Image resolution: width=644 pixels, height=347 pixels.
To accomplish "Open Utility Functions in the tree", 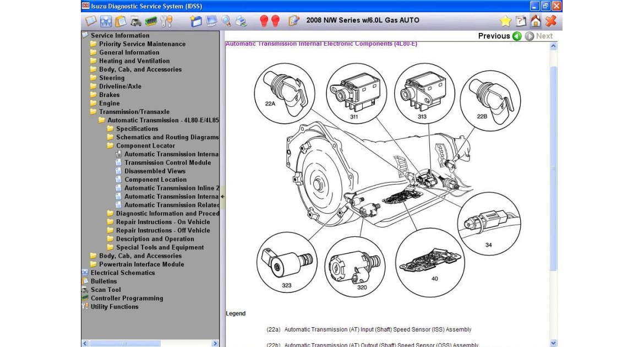I will (114, 307).
